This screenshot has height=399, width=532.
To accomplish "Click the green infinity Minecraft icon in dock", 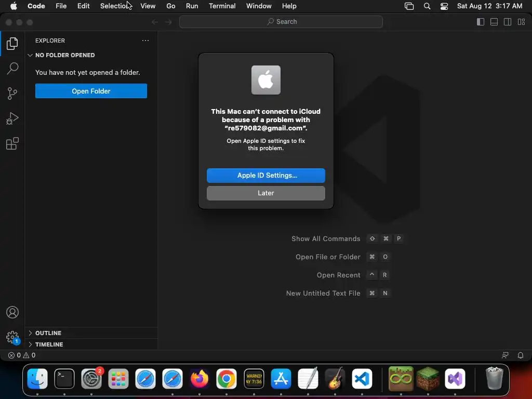I will pos(401,379).
